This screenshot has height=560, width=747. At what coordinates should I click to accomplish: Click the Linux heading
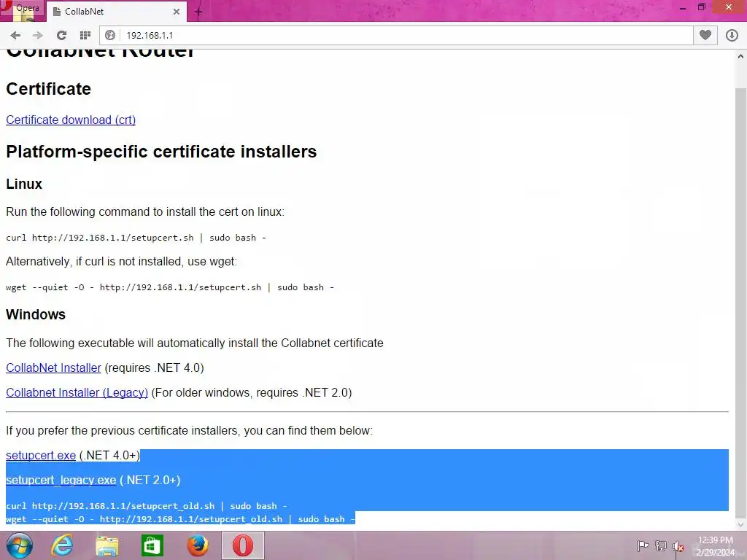click(x=24, y=184)
